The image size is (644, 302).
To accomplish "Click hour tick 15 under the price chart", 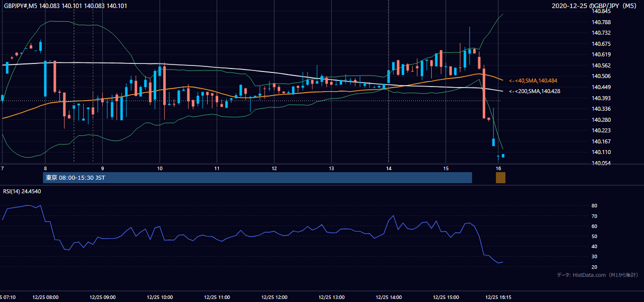I will click(446, 168).
